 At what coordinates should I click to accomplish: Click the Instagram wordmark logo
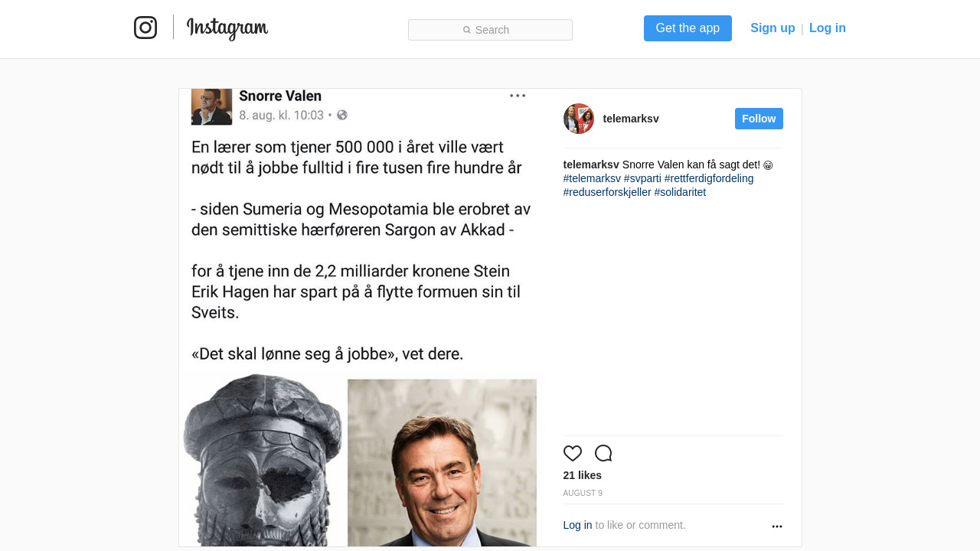[227, 28]
